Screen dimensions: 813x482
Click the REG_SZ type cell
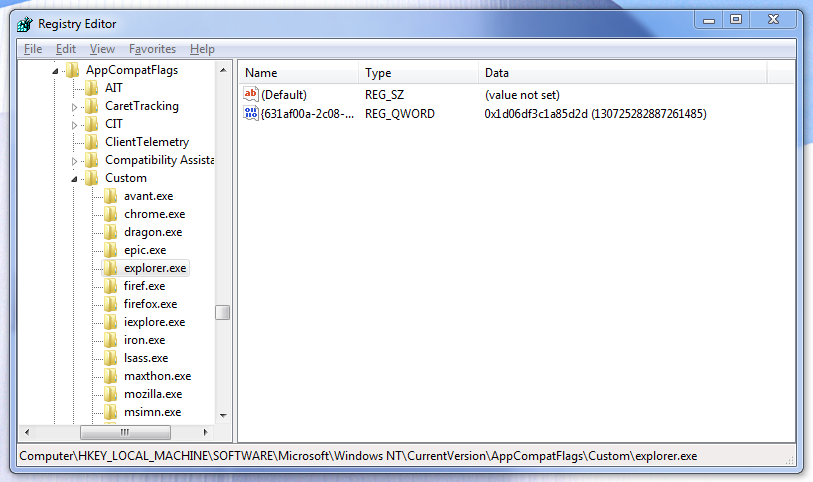point(384,95)
